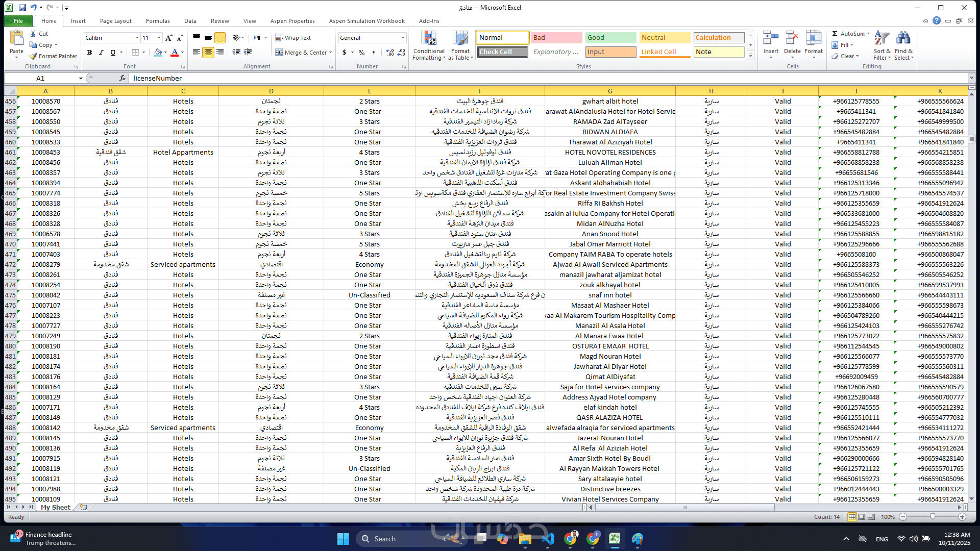The width and height of the screenshot is (980, 551).
Task: Click the Insert cells icon
Action: [x=771, y=39]
